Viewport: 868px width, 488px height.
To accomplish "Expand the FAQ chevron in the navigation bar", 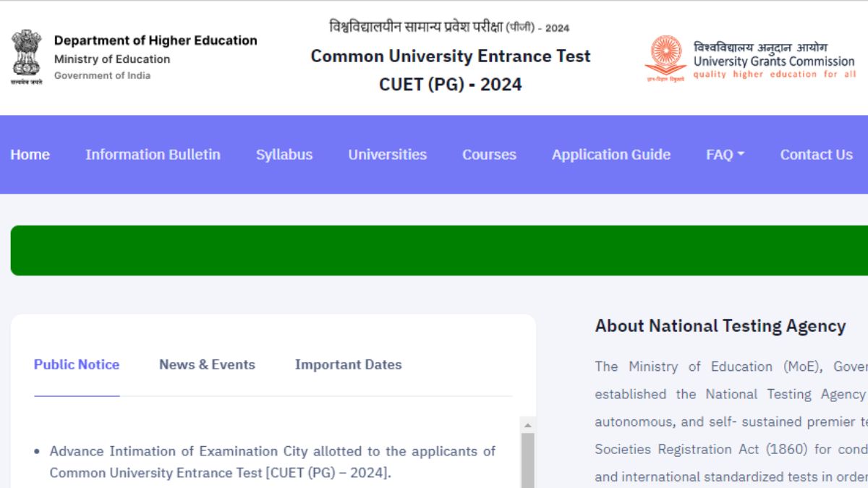I will pyautogui.click(x=742, y=153).
